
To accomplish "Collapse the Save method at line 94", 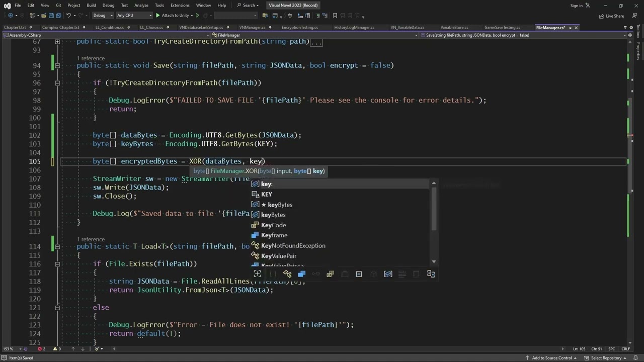I will pyautogui.click(x=57, y=65).
